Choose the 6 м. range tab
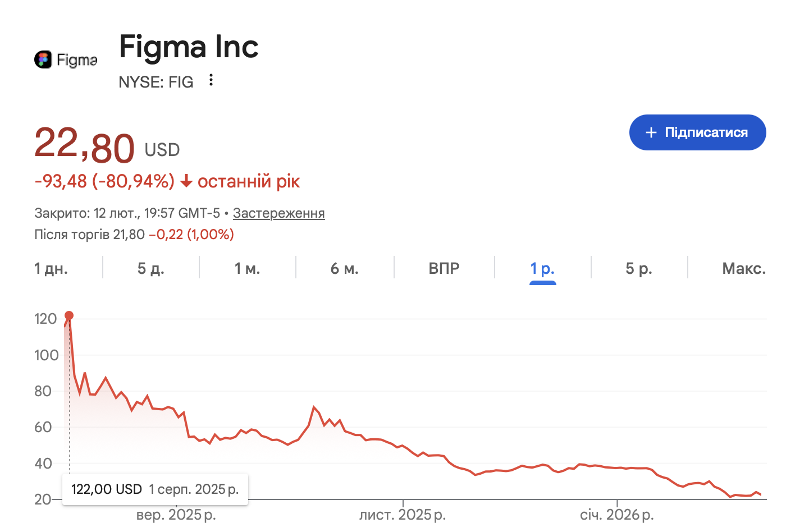The height and width of the screenshot is (532, 786). point(344,269)
